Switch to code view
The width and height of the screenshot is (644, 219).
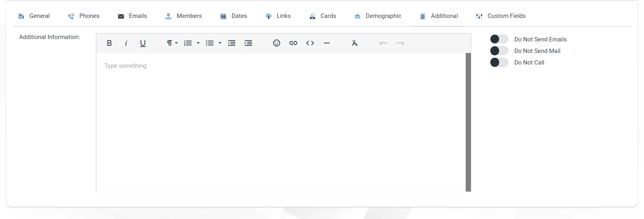310,43
